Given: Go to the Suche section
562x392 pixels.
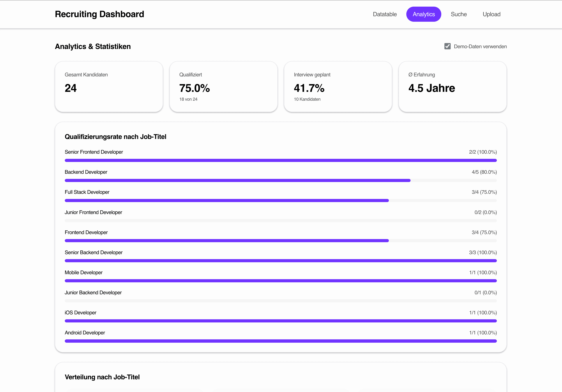Looking at the screenshot, I should tap(458, 14).
